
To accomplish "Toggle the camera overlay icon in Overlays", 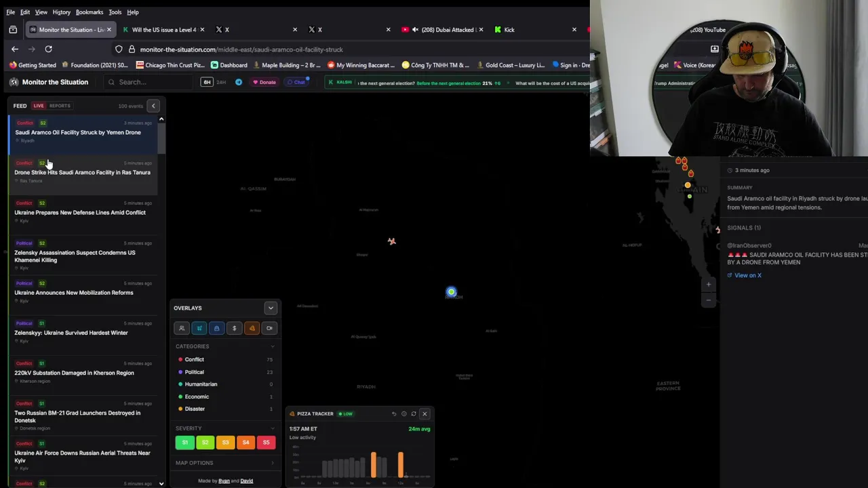I will pyautogui.click(x=270, y=328).
